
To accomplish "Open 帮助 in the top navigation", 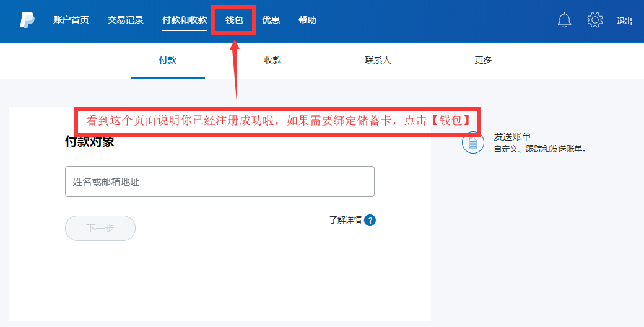I will tap(307, 20).
